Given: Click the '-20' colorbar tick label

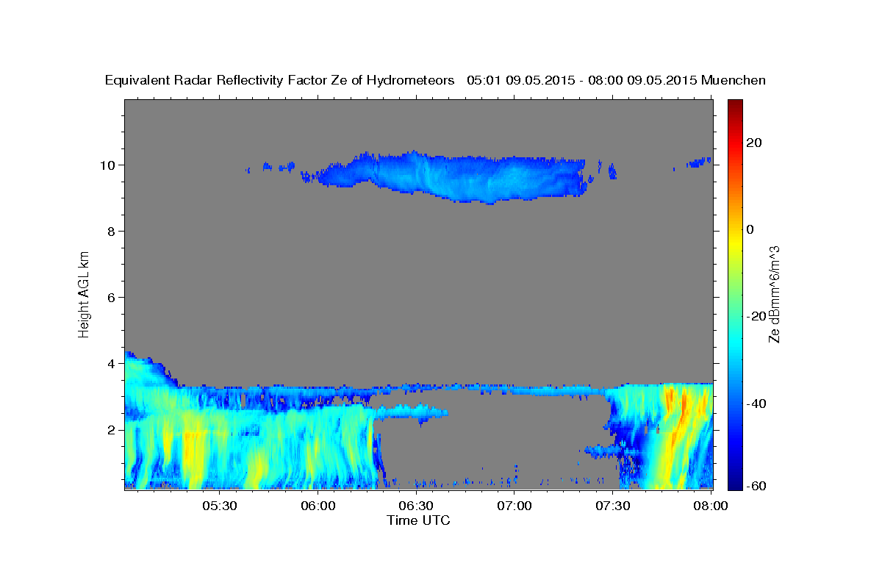Looking at the screenshot, I should coord(756,316).
